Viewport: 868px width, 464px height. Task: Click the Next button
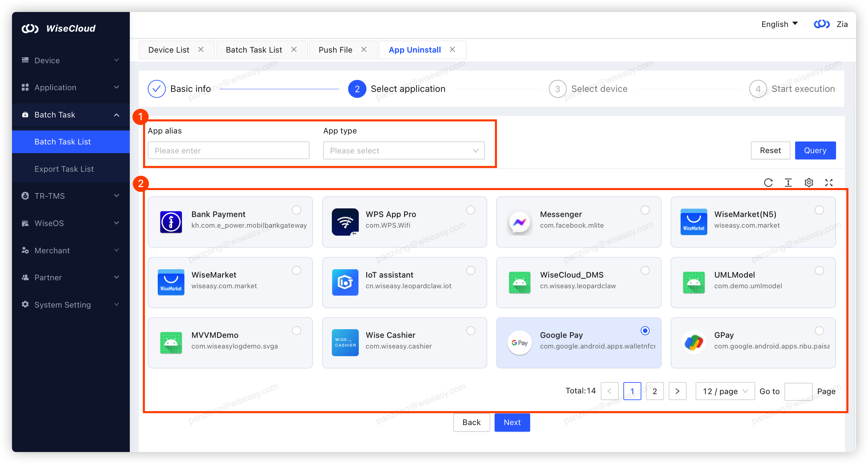click(512, 422)
